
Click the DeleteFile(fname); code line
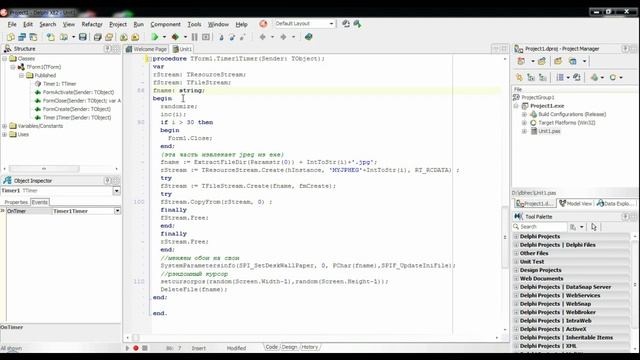pos(194,289)
